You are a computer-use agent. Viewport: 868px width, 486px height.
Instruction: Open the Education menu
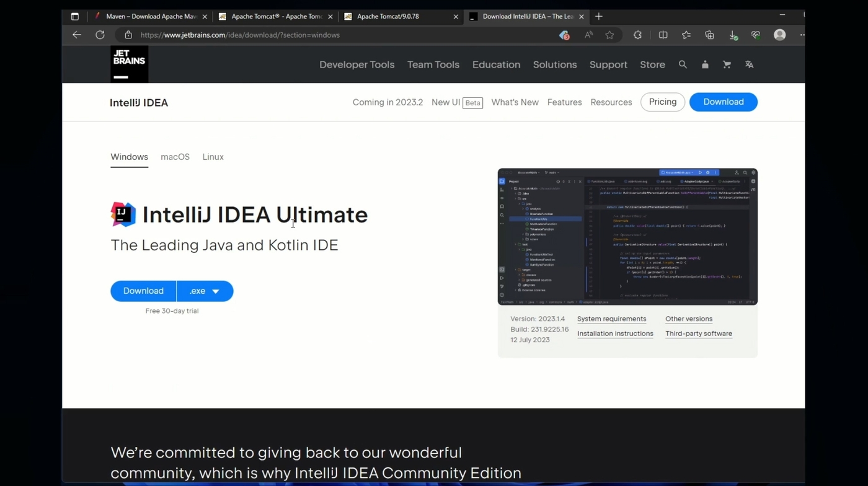coord(496,64)
